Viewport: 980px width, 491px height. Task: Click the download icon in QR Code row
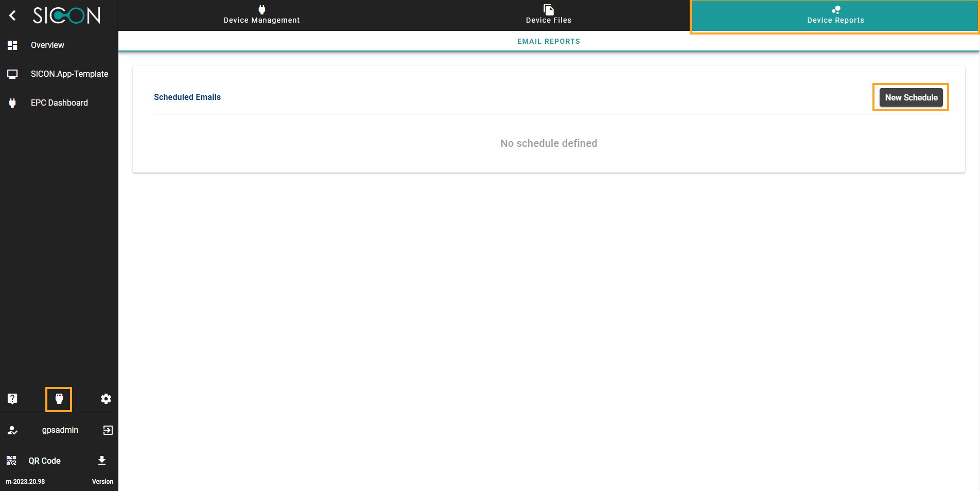coord(102,460)
